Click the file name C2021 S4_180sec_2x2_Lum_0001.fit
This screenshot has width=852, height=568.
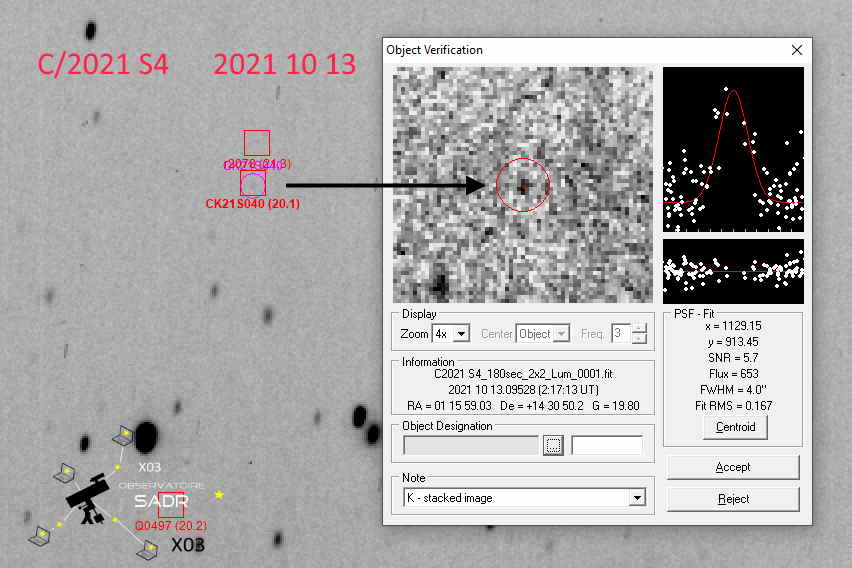coord(523,374)
